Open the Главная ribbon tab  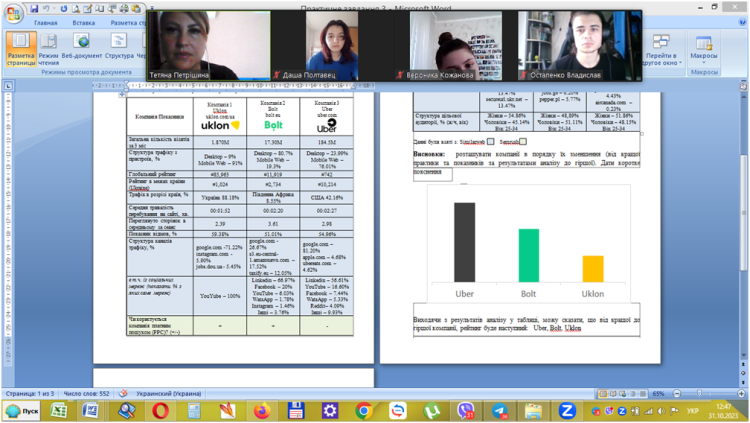click(45, 21)
